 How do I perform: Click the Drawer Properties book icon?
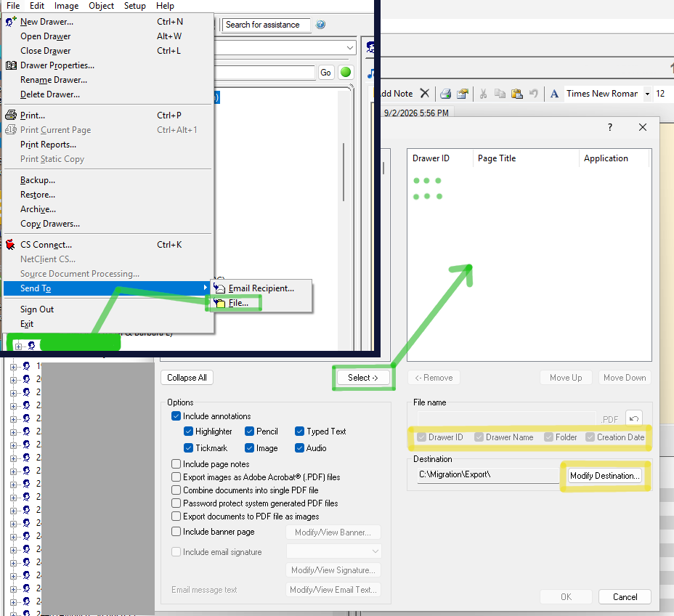pyautogui.click(x=11, y=65)
